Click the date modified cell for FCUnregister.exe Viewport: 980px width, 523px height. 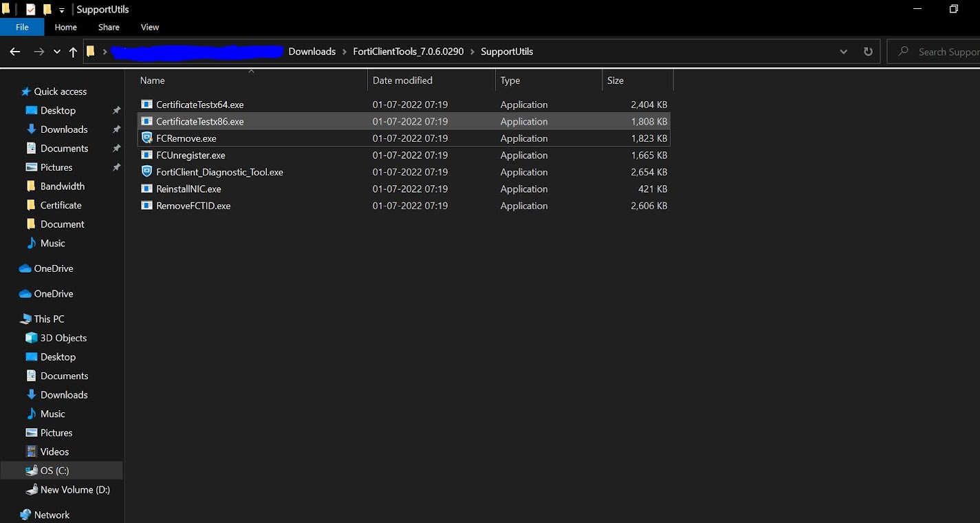pos(410,155)
